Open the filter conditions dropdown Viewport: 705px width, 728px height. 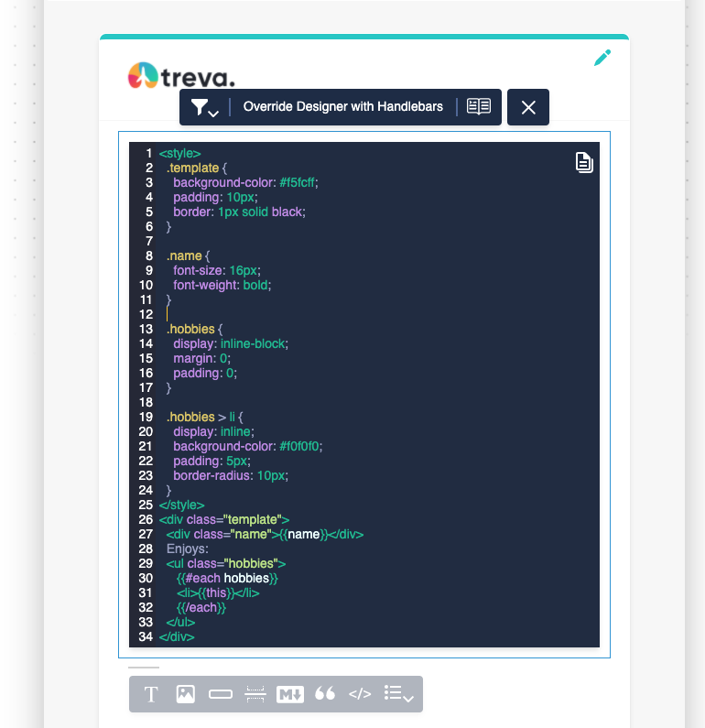pyautogui.click(x=205, y=107)
